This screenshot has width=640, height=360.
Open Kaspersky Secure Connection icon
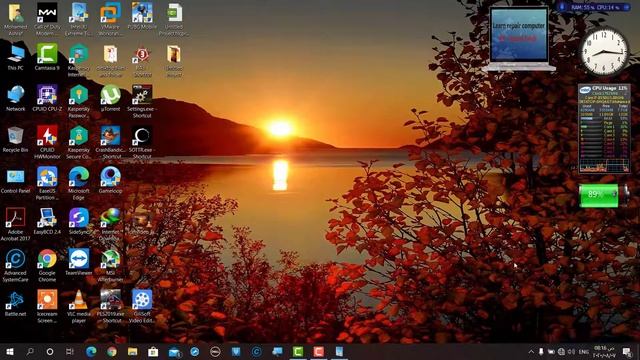(x=78, y=142)
